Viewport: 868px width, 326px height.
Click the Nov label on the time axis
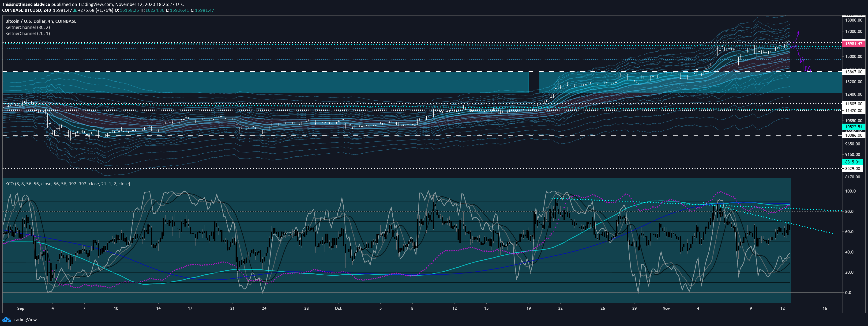pos(666,308)
